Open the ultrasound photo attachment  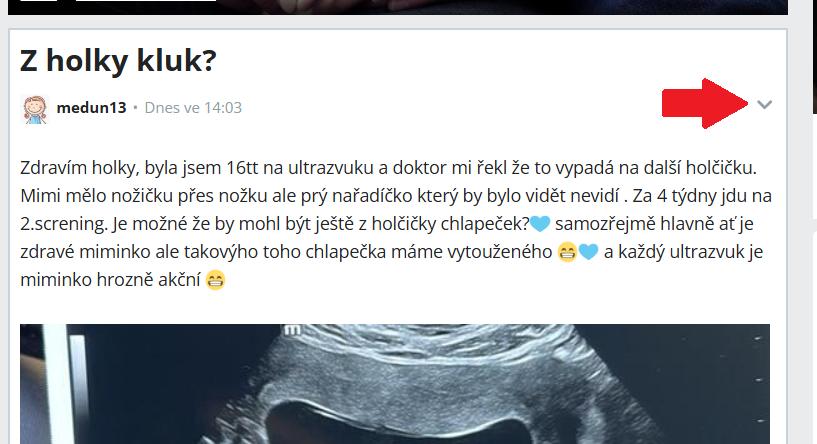coord(394,384)
